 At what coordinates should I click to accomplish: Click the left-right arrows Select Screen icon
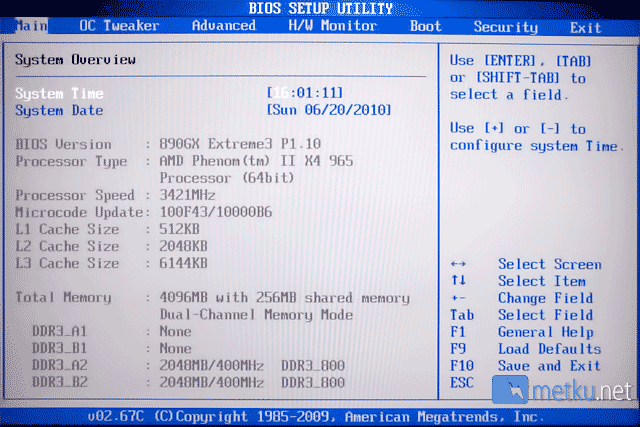[458, 264]
